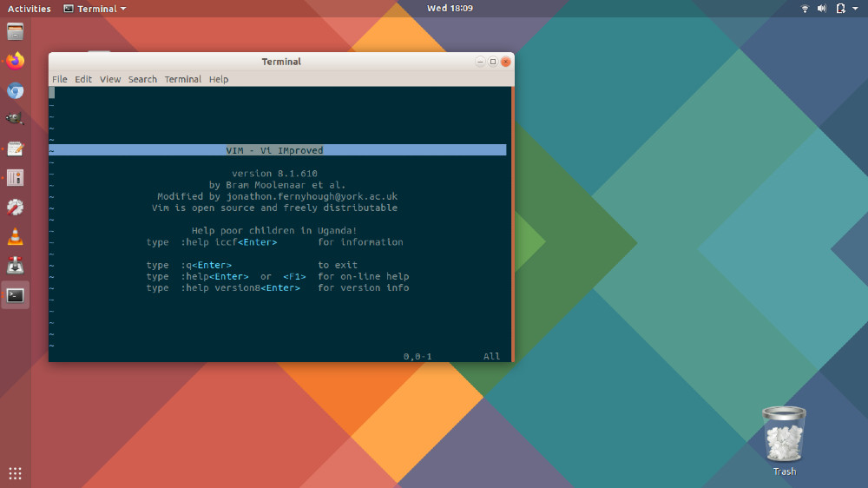Click "for version info" text
The height and width of the screenshot is (488, 868).
pos(363,288)
